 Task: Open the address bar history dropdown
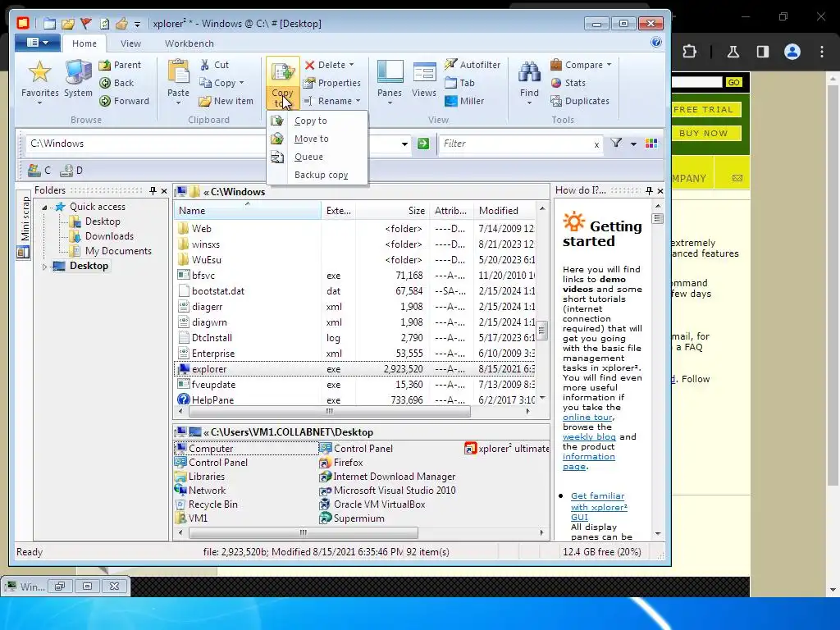[x=404, y=144]
